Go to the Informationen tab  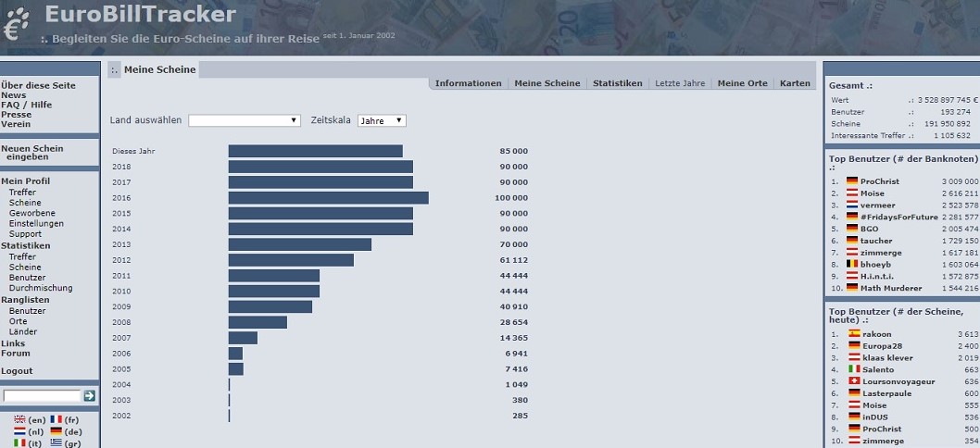tap(468, 83)
